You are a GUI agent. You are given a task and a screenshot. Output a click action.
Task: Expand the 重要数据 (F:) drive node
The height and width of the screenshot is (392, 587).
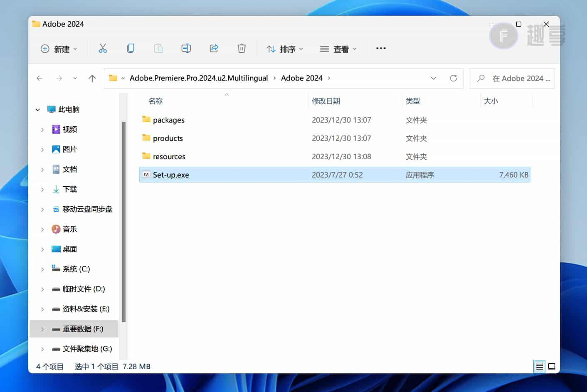42,329
